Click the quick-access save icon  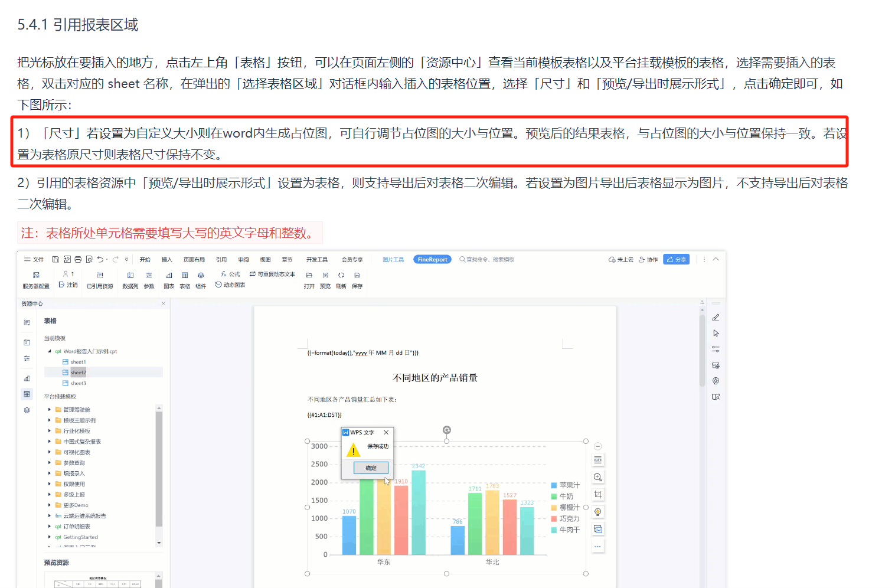point(55,259)
